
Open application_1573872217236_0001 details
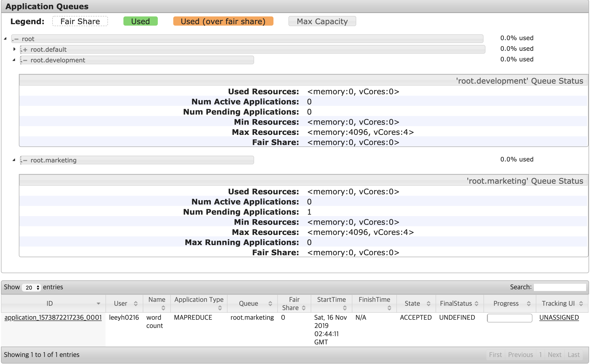pyautogui.click(x=53, y=317)
